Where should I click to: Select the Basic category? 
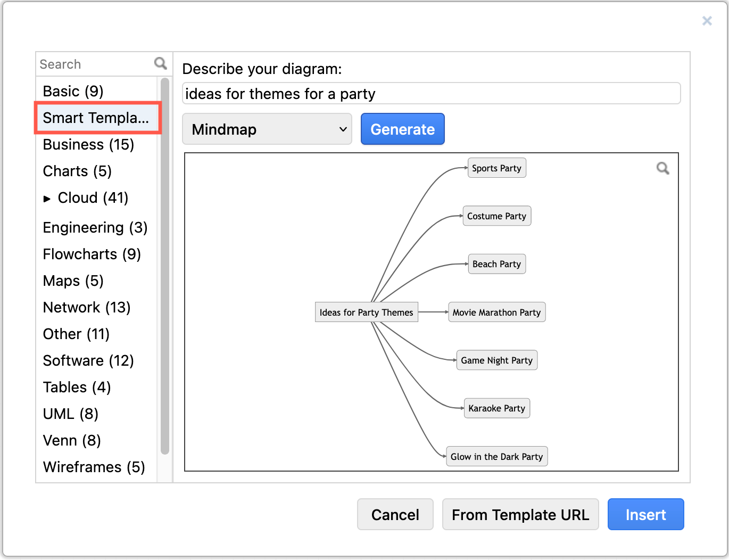point(73,91)
